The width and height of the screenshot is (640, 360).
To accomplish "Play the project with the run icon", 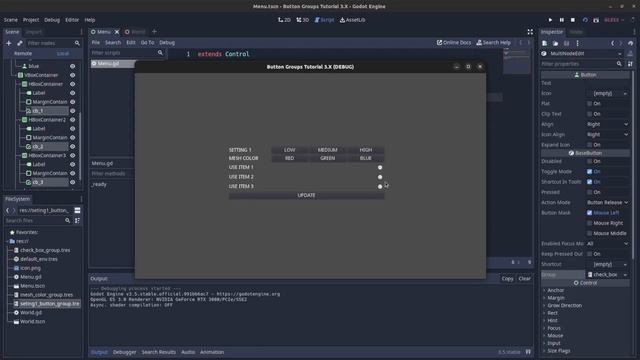I will click(550, 20).
